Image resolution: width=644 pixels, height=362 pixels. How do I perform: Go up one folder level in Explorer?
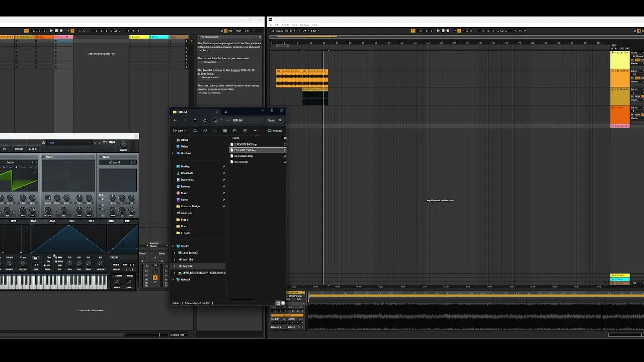tap(195, 120)
